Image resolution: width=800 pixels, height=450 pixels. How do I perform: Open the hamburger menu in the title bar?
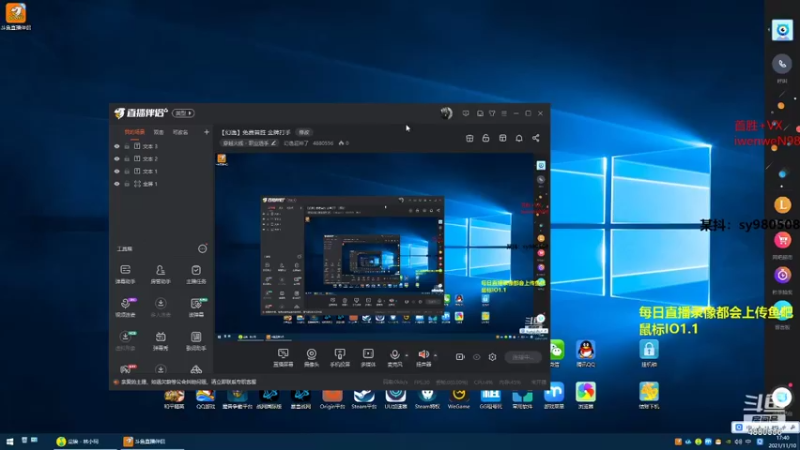(504, 113)
